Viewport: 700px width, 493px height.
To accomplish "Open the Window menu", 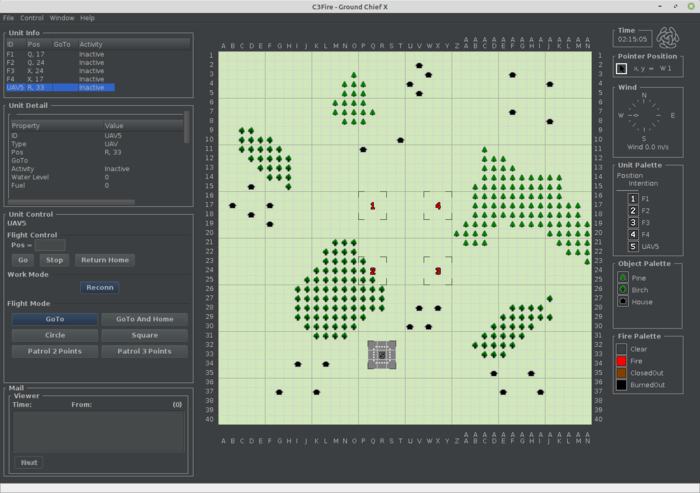I will click(62, 18).
